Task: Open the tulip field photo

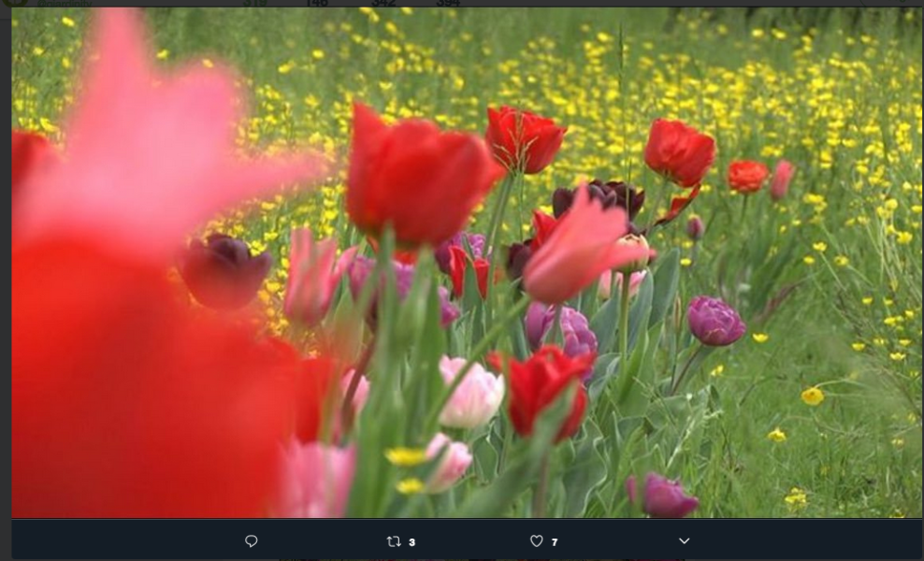Action: (x=467, y=263)
